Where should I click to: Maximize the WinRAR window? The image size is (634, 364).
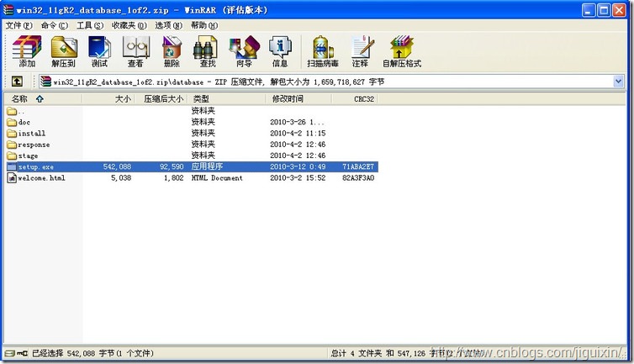[x=604, y=10]
